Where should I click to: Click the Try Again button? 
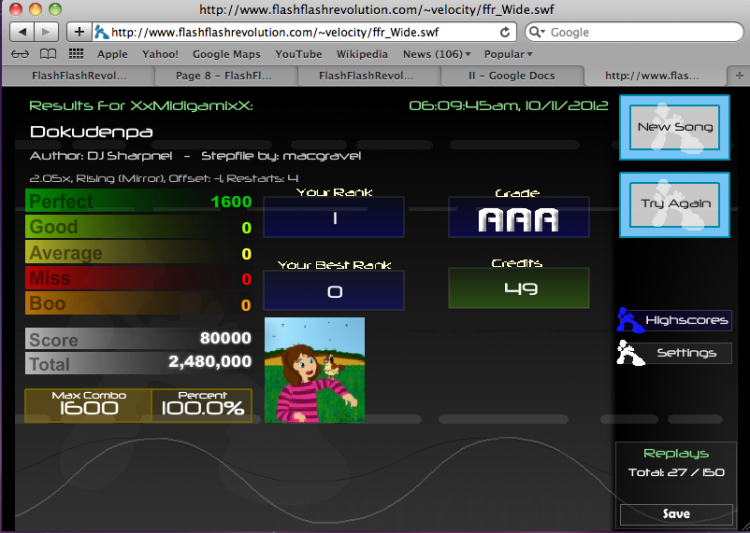point(674,204)
